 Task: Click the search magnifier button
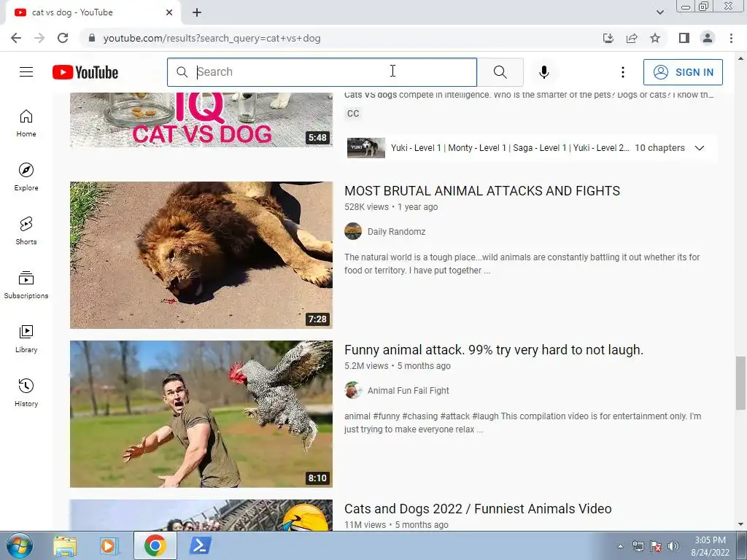click(x=500, y=72)
